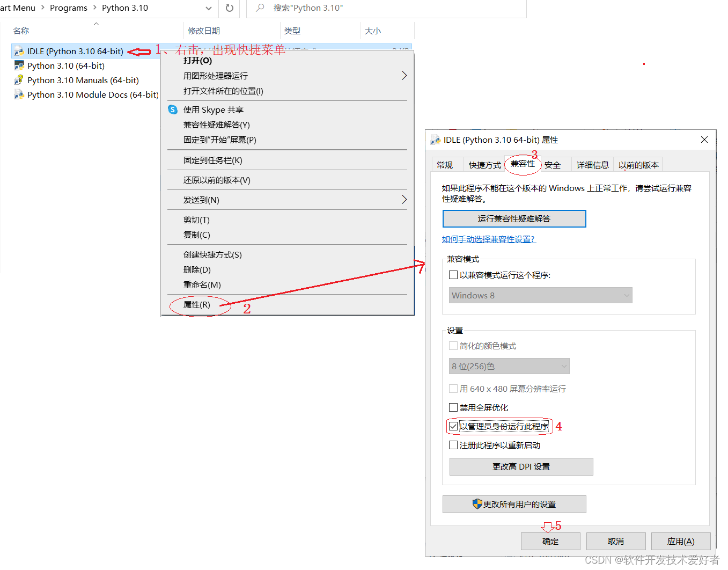The image size is (728, 570).
Task: Select the IDLE (Python 3.10 64-bit) shortcut icon
Action: [x=19, y=52]
